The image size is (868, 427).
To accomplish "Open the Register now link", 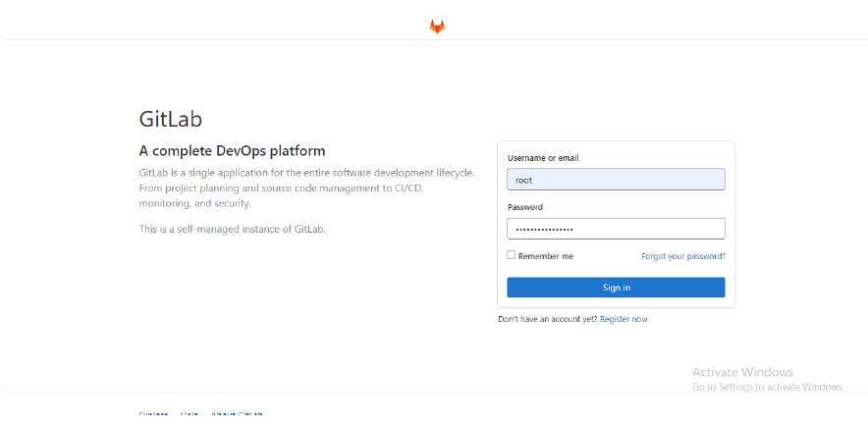I will tap(624, 319).
